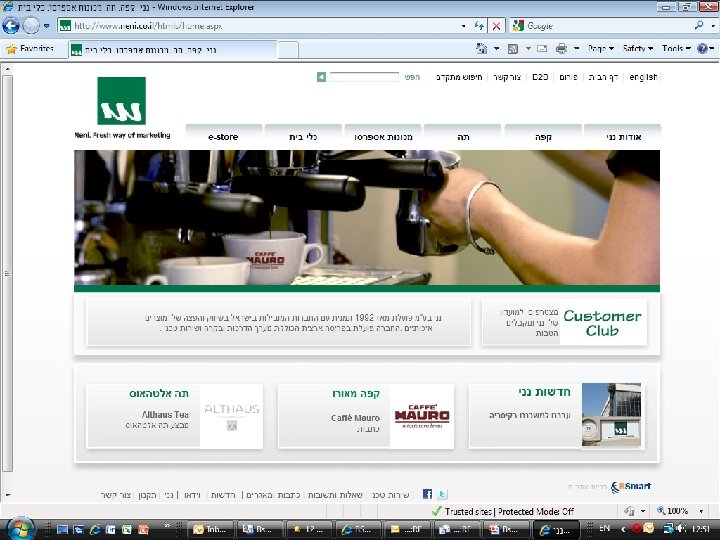Click the Facebook icon in footer
Screen dimensions: 720x540
point(428,494)
